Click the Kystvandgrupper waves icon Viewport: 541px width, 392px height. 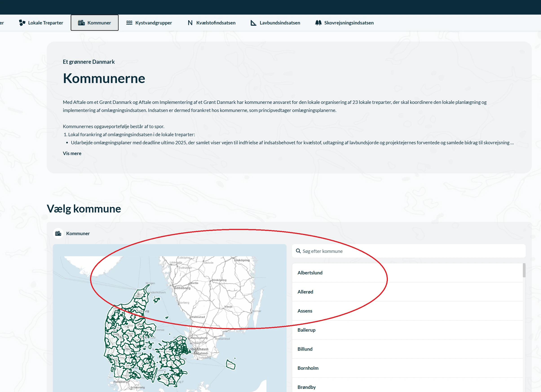click(x=129, y=23)
